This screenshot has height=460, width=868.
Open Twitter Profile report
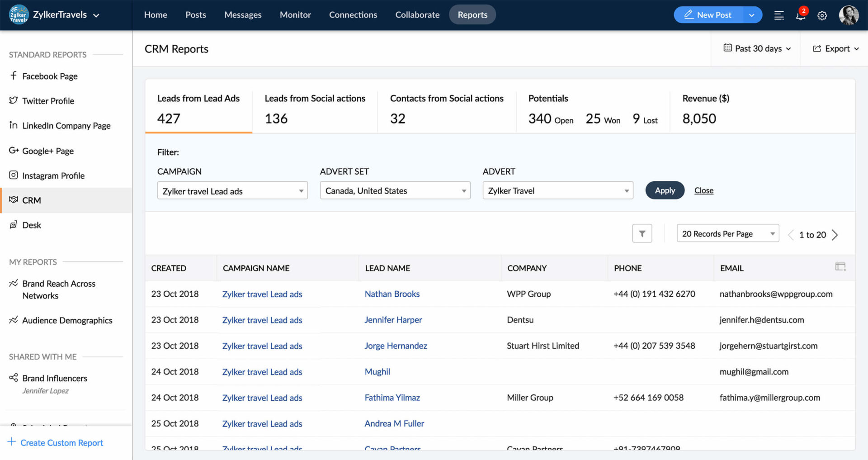(x=48, y=101)
